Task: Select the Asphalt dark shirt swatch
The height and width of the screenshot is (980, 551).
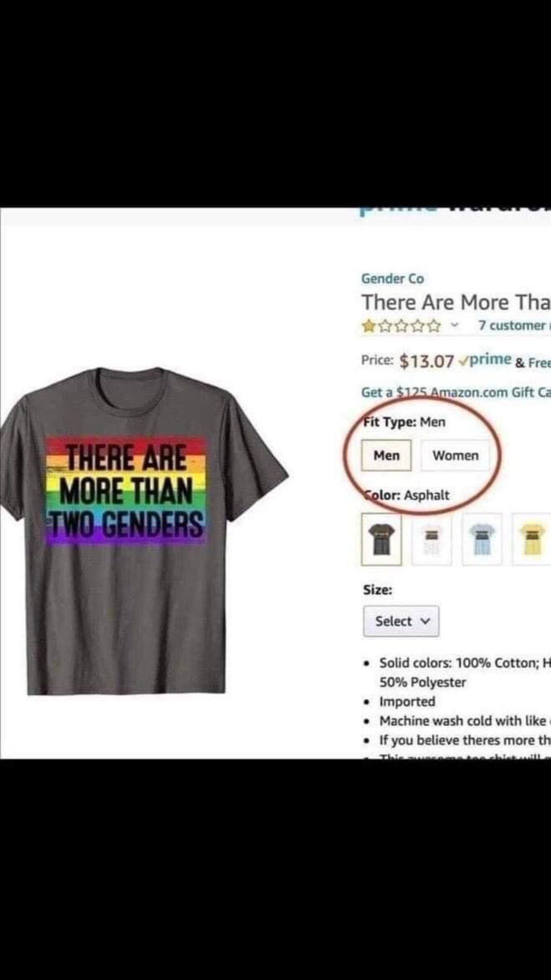Action: [381, 539]
